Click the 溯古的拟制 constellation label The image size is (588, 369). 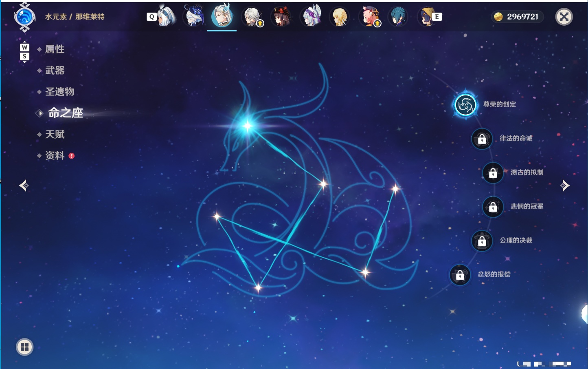527,172
